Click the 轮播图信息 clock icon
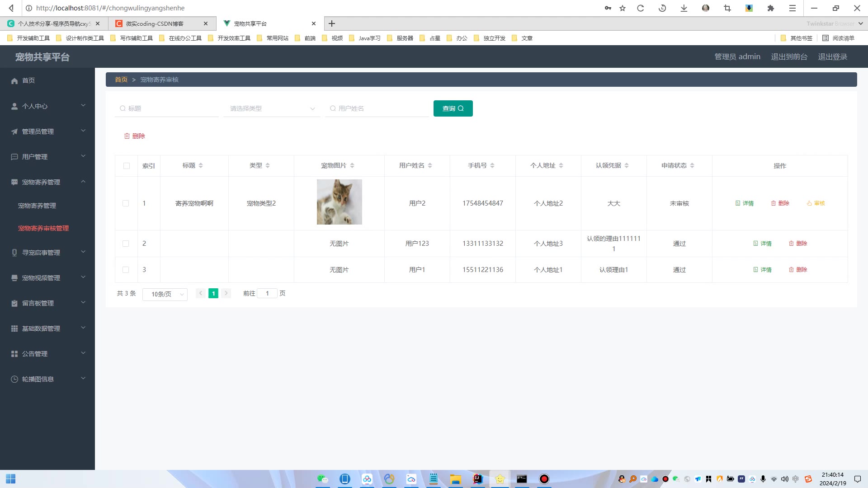 14,379
